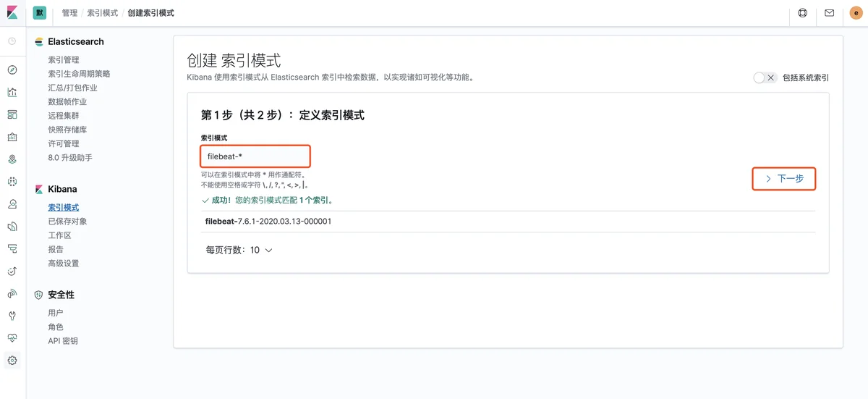Select 远程集群 menu item
Screen dimensions: 868x399
(64, 116)
